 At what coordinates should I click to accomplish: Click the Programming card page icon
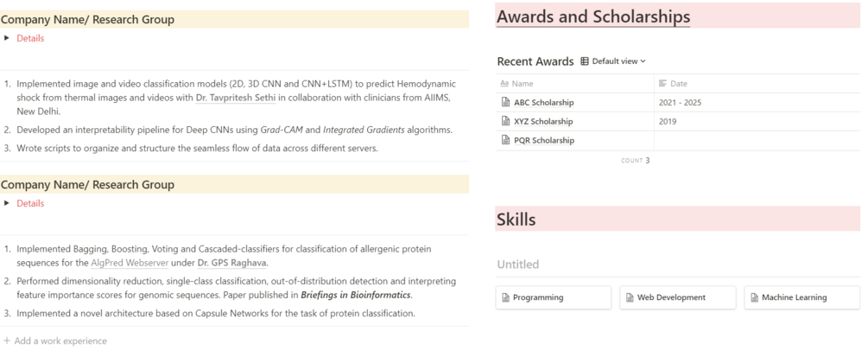(x=505, y=297)
